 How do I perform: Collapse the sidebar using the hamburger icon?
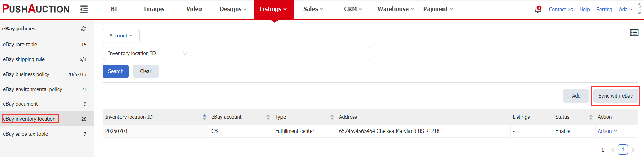pos(84,10)
